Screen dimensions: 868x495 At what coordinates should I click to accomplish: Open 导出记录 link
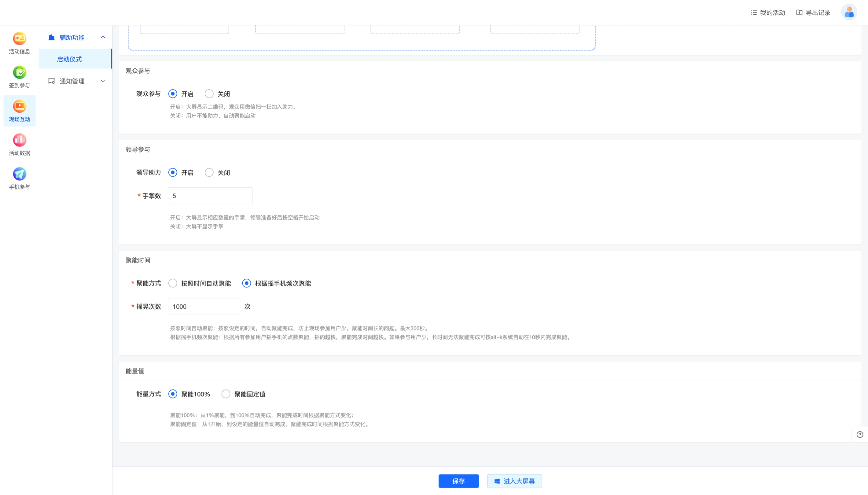pyautogui.click(x=818, y=13)
